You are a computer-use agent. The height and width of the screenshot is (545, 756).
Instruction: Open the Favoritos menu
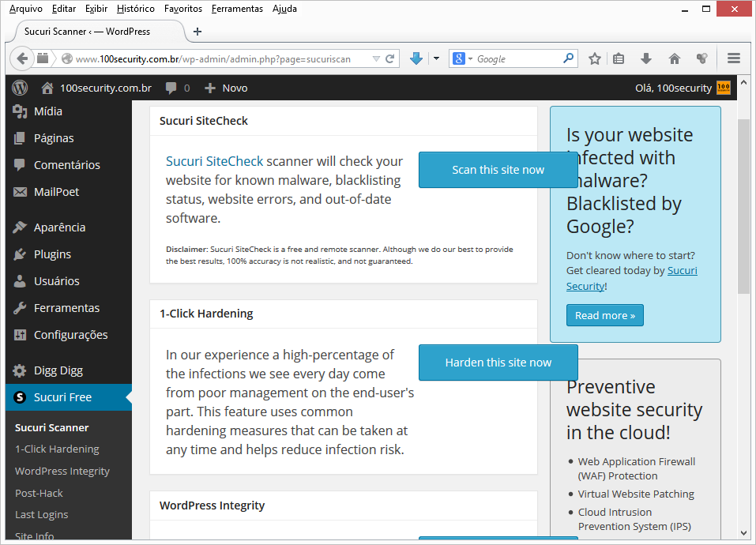point(183,9)
